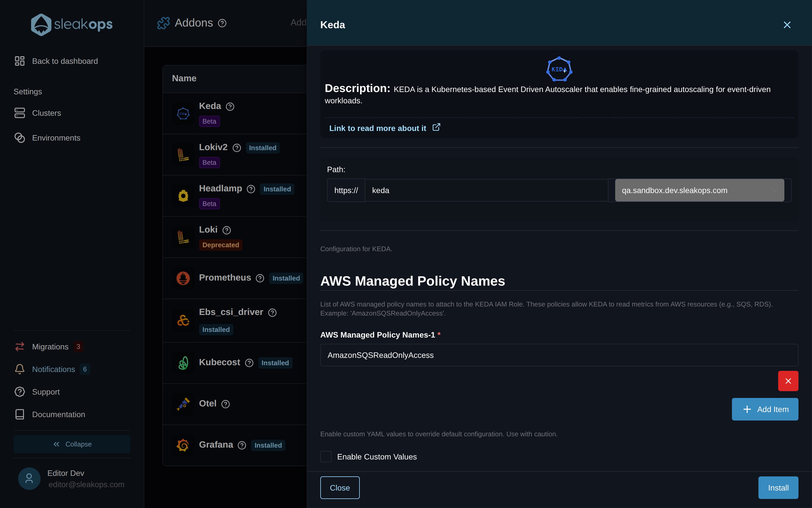Click the help icon beside Addons title
This screenshot has height=508, width=812.
point(222,23)
